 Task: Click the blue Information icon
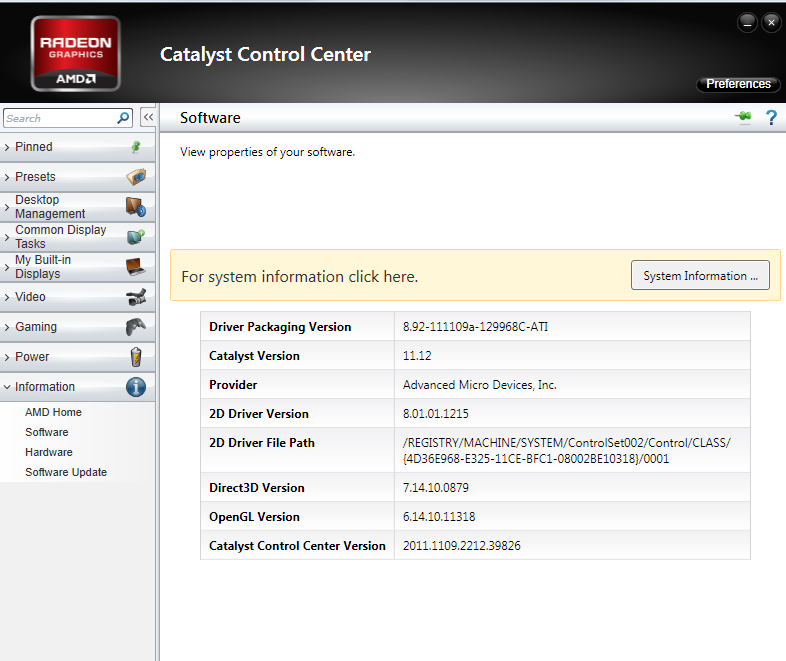[x=136, y=387]
